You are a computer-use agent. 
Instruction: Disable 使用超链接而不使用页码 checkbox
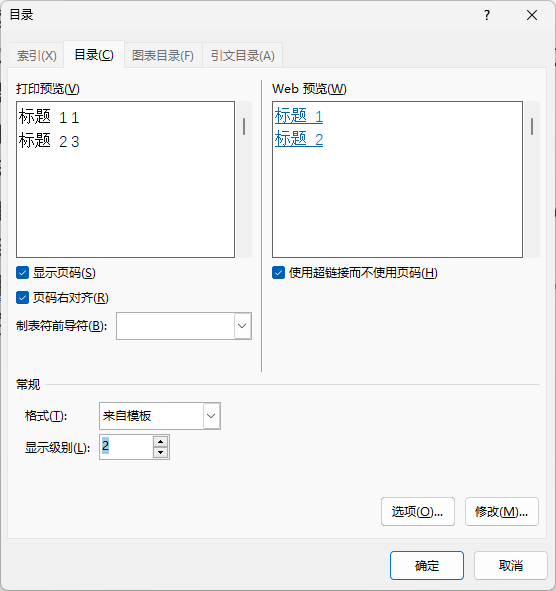tap(278, 273)
